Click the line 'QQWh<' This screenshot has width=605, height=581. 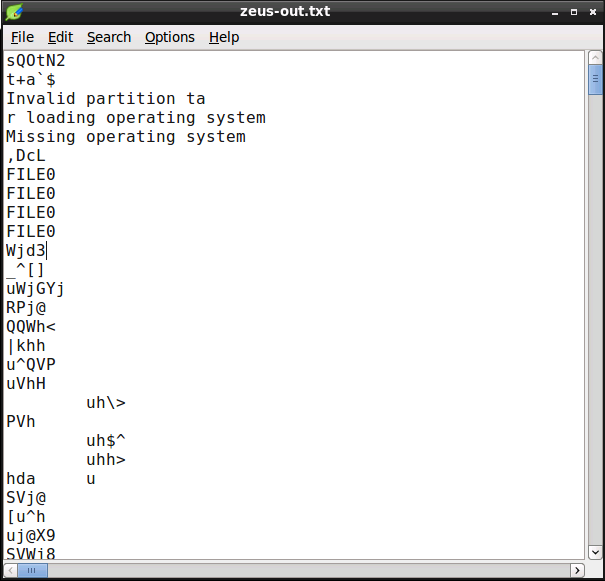point(31,327)
